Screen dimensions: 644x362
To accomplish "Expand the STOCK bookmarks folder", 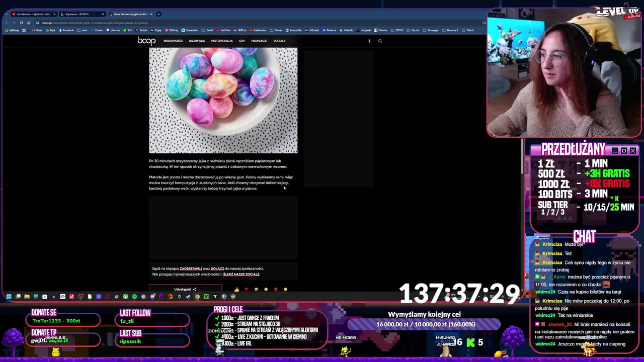I will [397, 30].
